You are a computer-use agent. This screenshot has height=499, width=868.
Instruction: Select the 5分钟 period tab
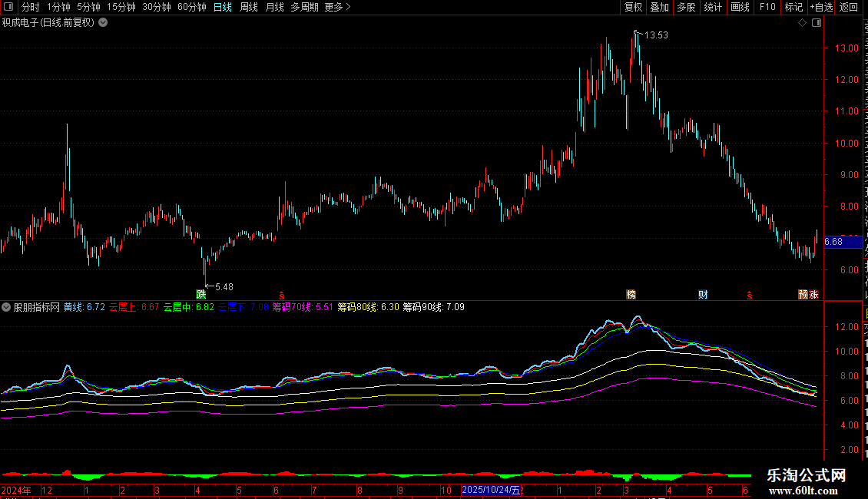click(88, 7)
